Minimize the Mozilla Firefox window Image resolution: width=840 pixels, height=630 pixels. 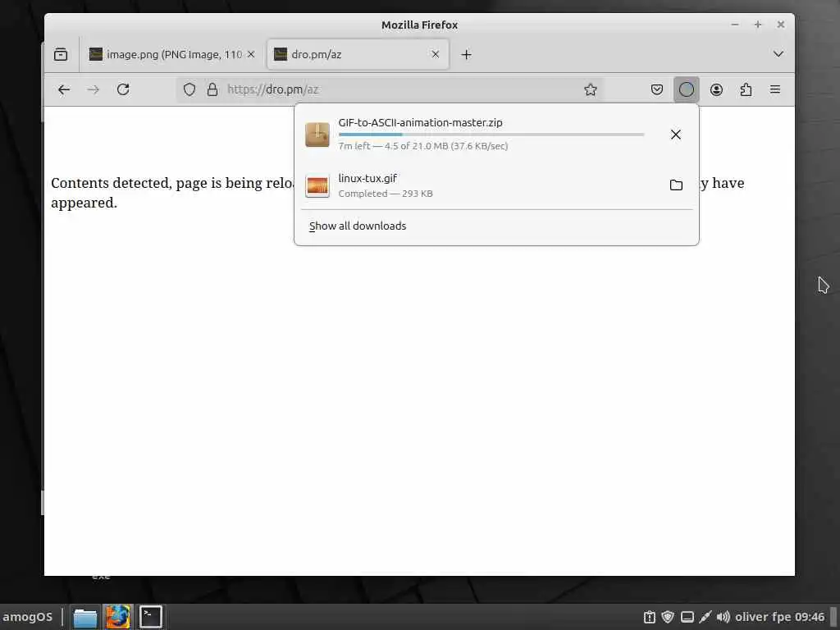(735, 25)
